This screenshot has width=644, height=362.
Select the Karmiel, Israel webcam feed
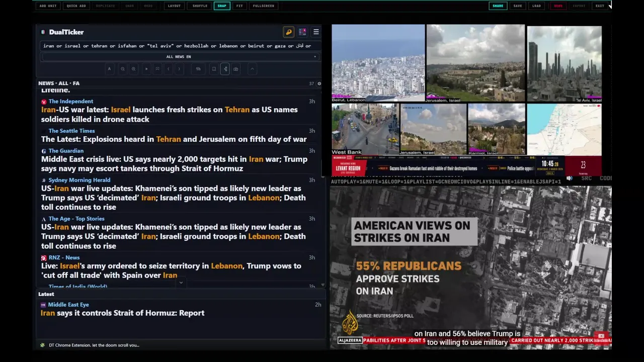tap(497, 129)
